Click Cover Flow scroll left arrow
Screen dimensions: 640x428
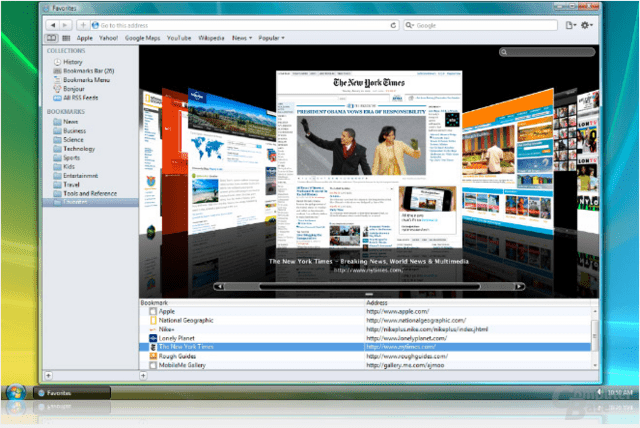(219, 286)
